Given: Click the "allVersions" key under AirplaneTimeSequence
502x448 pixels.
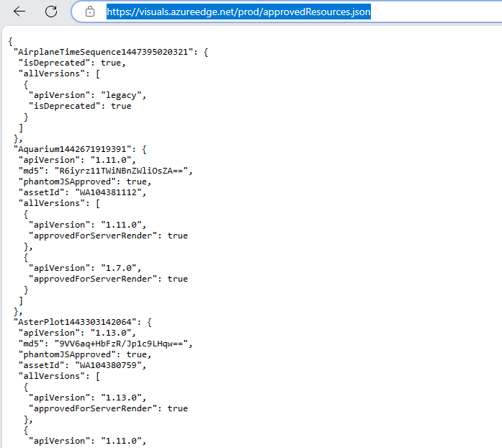Looking at the screenshot, I should coord(52,73).
